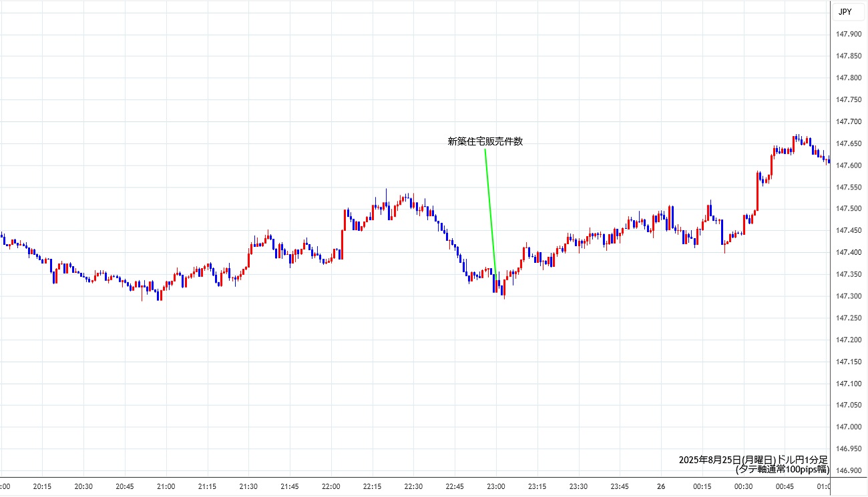Image resolution: width=868 pixels, height=497 pixels.
Task: Click the 147.450 price axis label
Action: click(849, 231)
